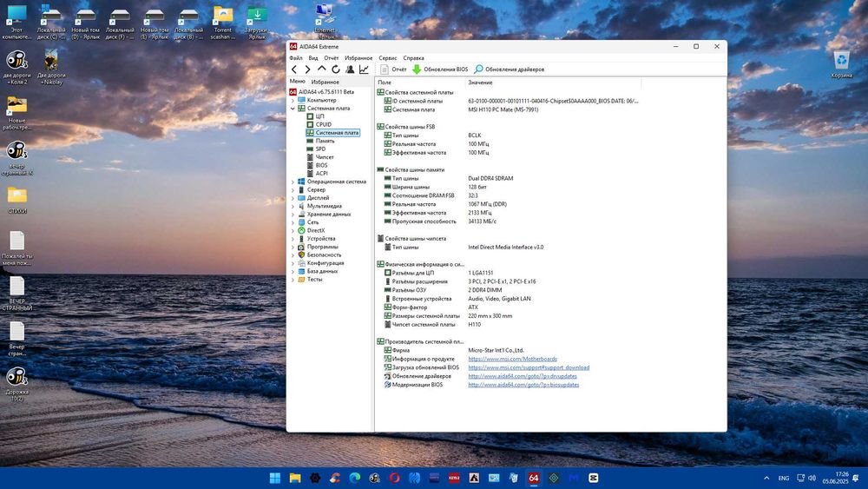Open the msi.com/Motherboards product link
This screenshot has height=489, width=868.
tap(512, 359)
